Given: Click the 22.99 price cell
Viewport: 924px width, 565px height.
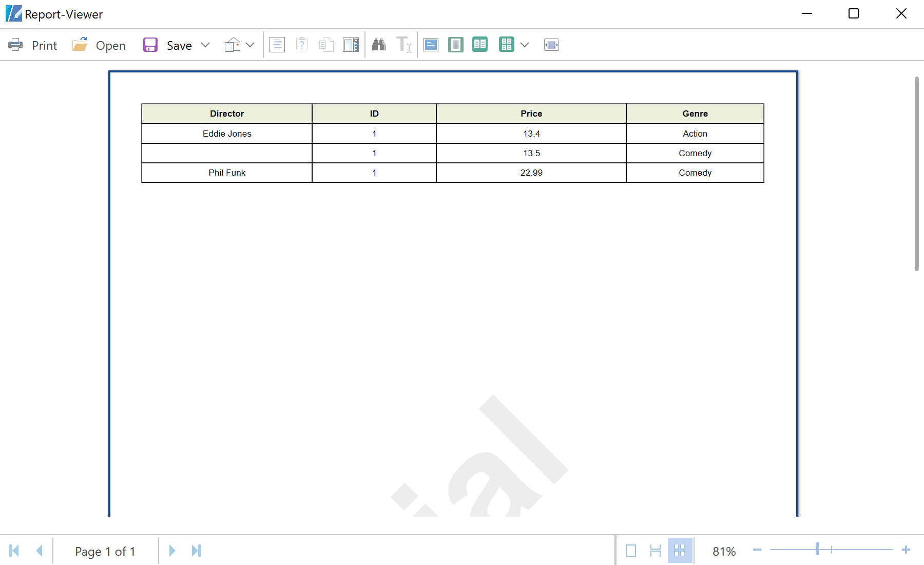Looking at the screenshot, I should [531, 173].
